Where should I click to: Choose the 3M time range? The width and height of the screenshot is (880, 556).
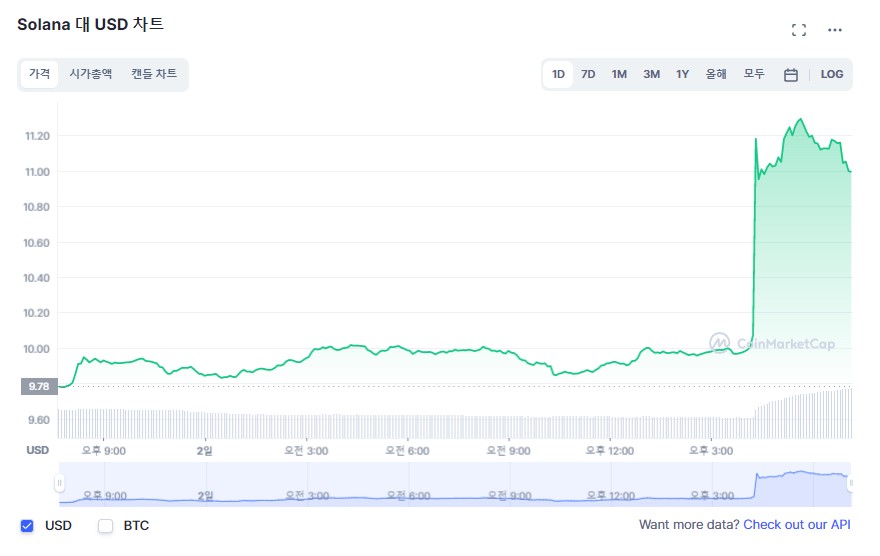(x=651, y=75)
